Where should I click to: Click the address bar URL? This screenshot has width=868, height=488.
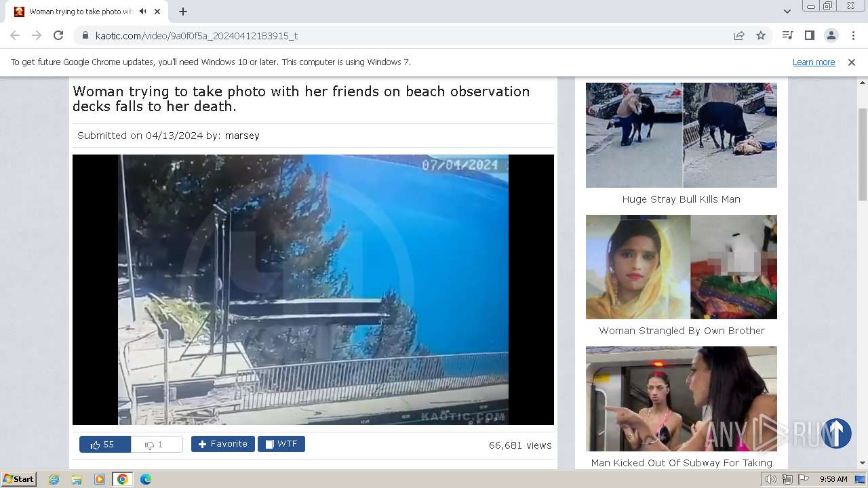(x=197, y=35)
